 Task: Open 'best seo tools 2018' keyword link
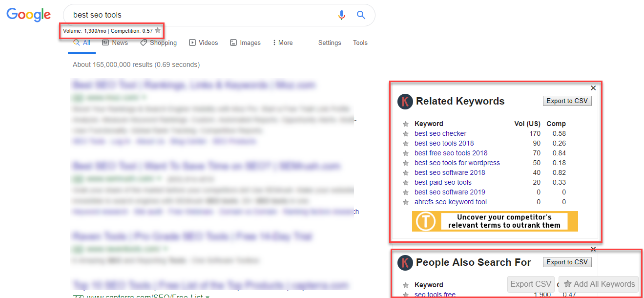tap(444, 144)
